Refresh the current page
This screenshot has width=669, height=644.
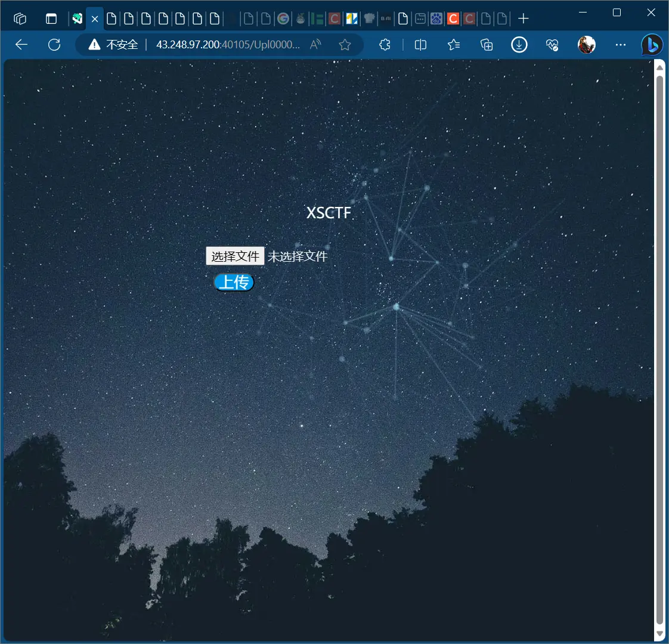(54, 45)
